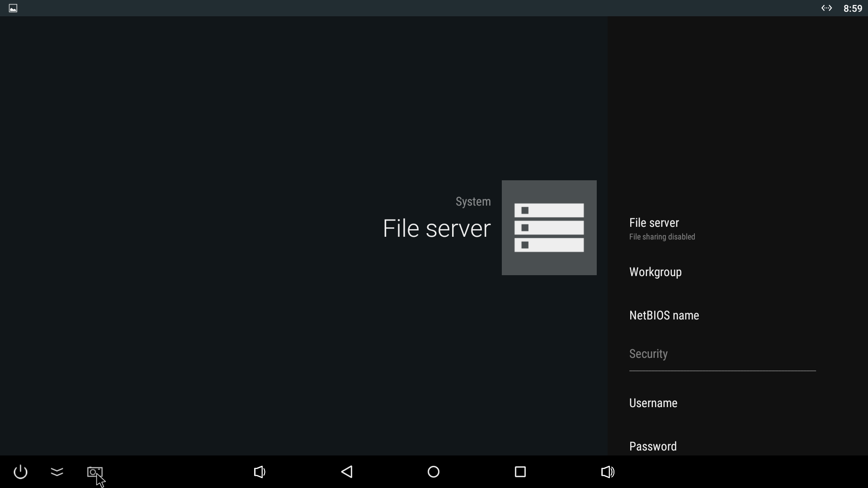
Task: Open recent apps with the square icon
Action: (x=520, y=472)
